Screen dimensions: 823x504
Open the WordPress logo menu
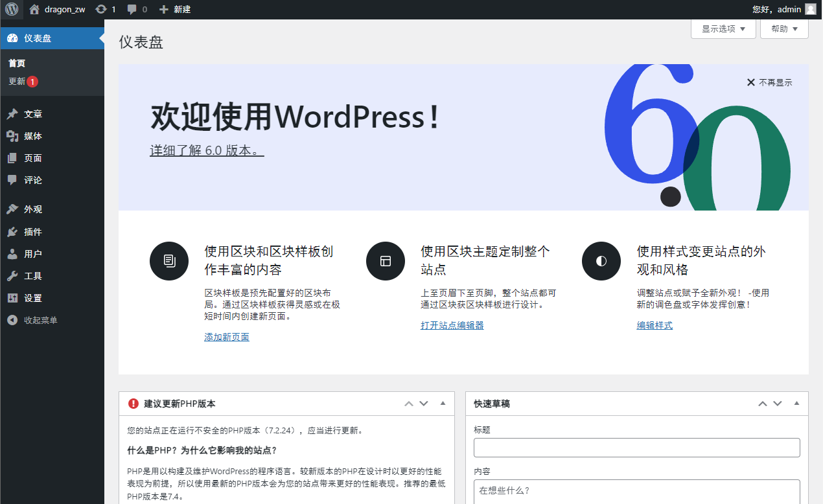[12, 9]
